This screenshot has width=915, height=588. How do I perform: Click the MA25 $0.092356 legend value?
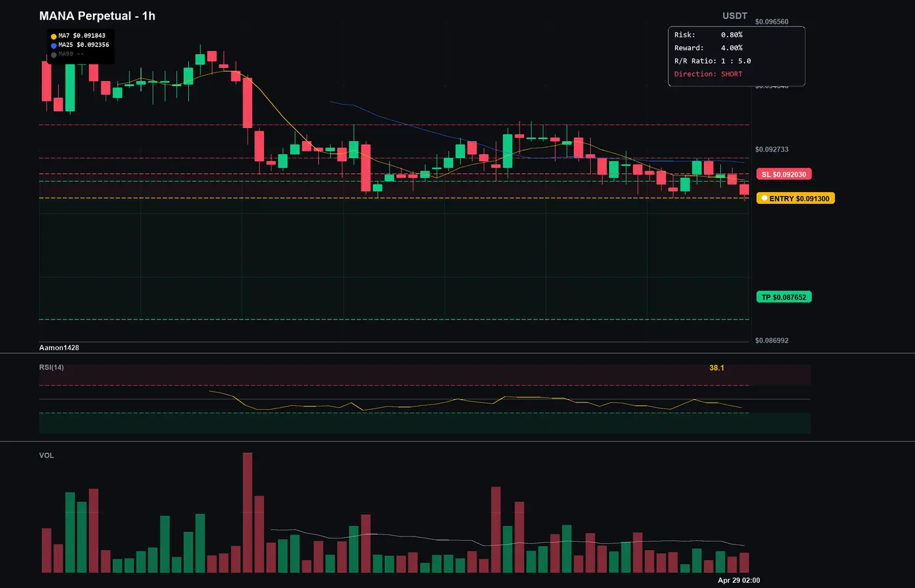[84, 45]
